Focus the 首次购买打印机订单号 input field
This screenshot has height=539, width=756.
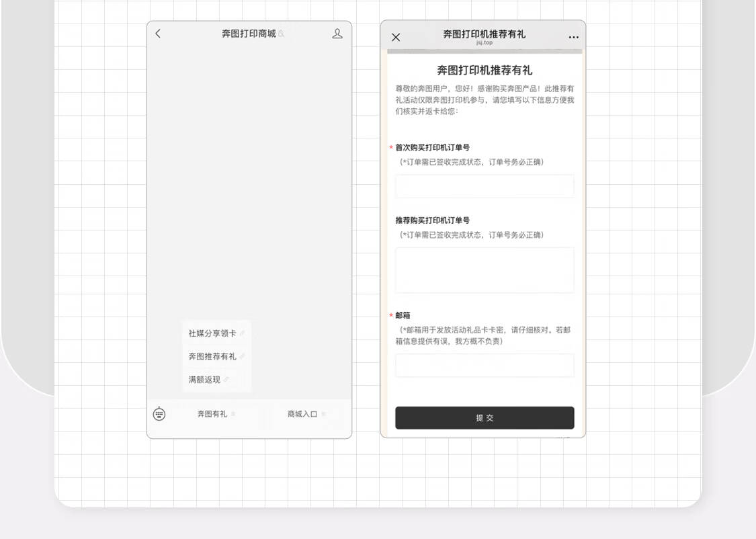(485, 186)
